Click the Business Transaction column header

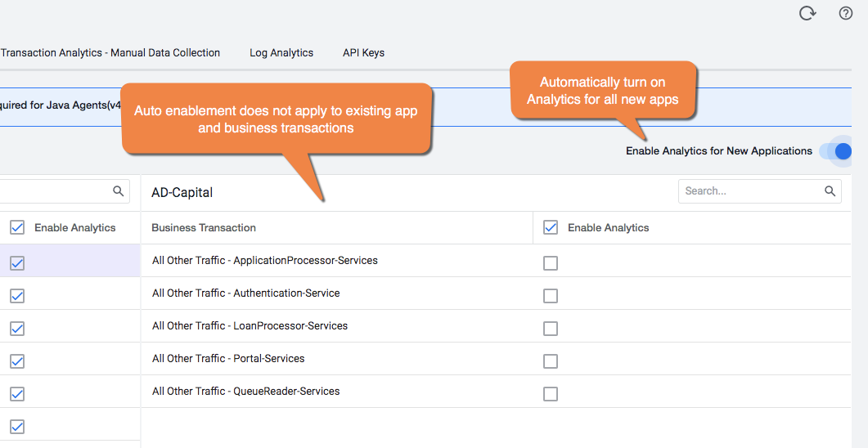point(204,228)
